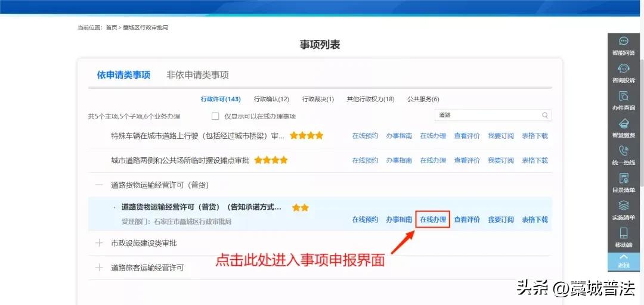Switch to 非依申请类事项 tab

pyautogui.click(x=197, y=74)
